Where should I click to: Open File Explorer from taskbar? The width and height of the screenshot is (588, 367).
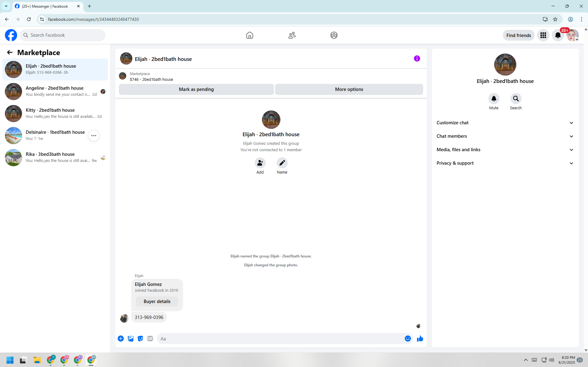point(37,360)
